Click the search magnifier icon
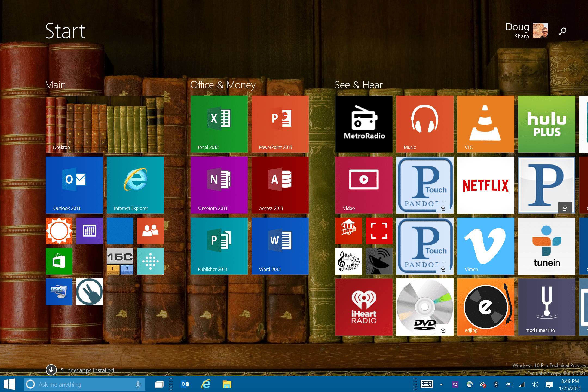This screenshot has width=588, height=392. [563, 31]
